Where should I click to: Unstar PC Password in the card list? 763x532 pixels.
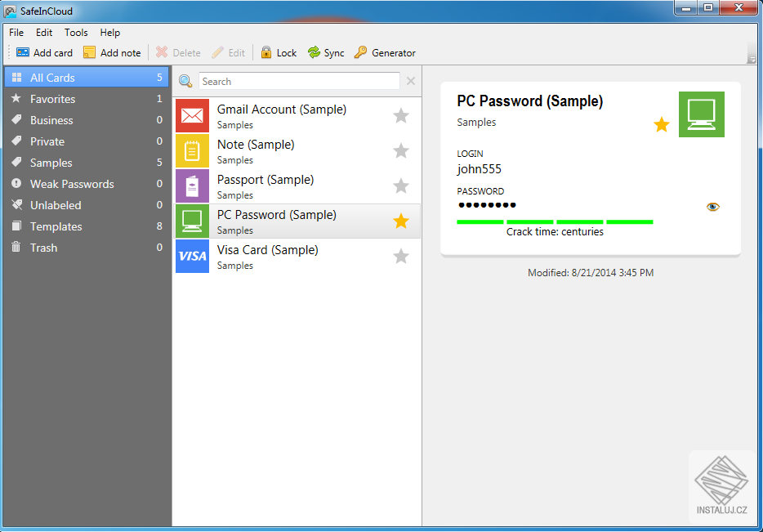(400, 221)
